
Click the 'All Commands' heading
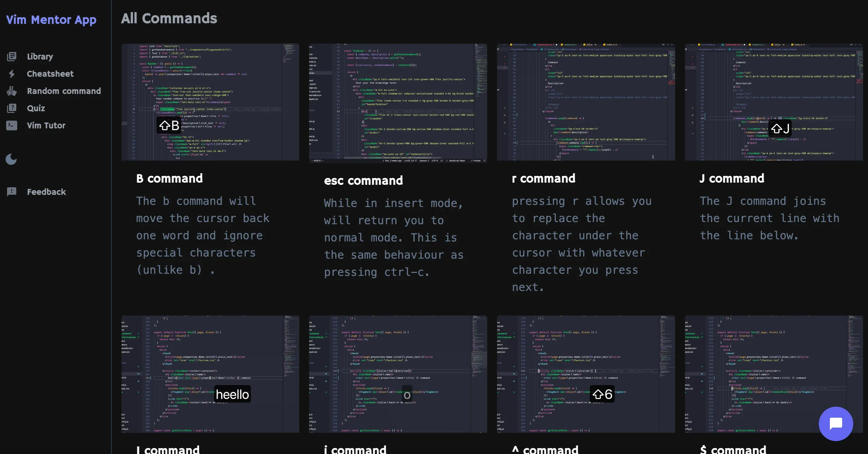tap(169, 18)
